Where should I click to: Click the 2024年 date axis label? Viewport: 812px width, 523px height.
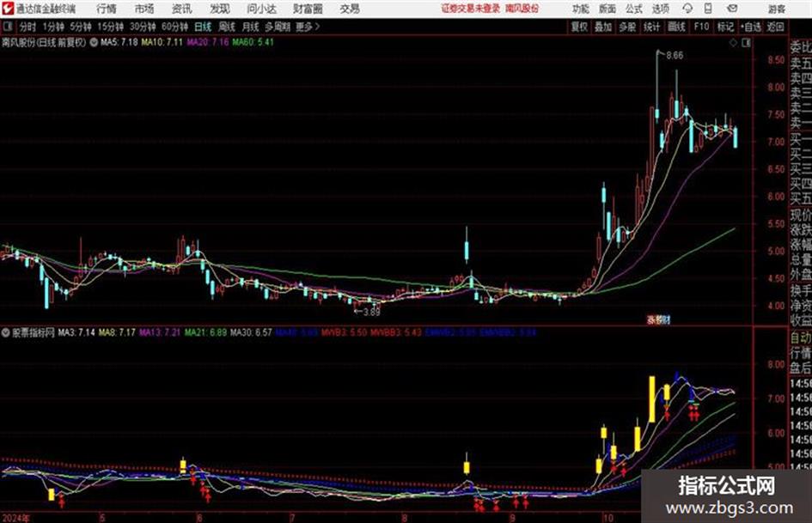pos(15,518)
